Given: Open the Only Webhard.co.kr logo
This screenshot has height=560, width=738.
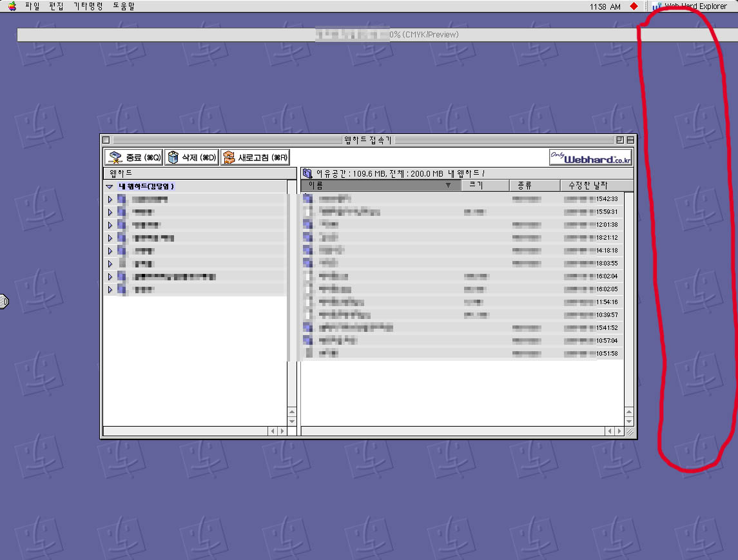Looking at the screenshot, I should pyautogui.click(x=590, y=157).
